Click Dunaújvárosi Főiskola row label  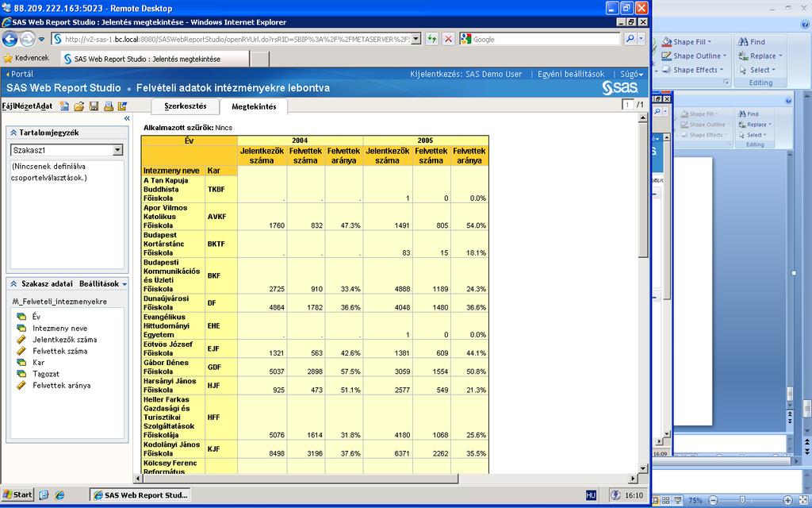click(173, 302)
